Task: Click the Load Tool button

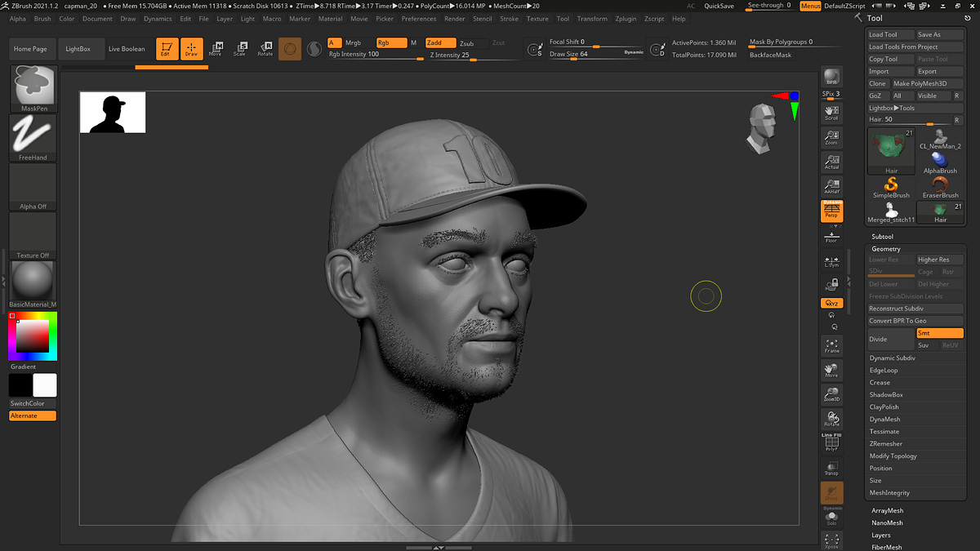Action: tap(891, 35)
